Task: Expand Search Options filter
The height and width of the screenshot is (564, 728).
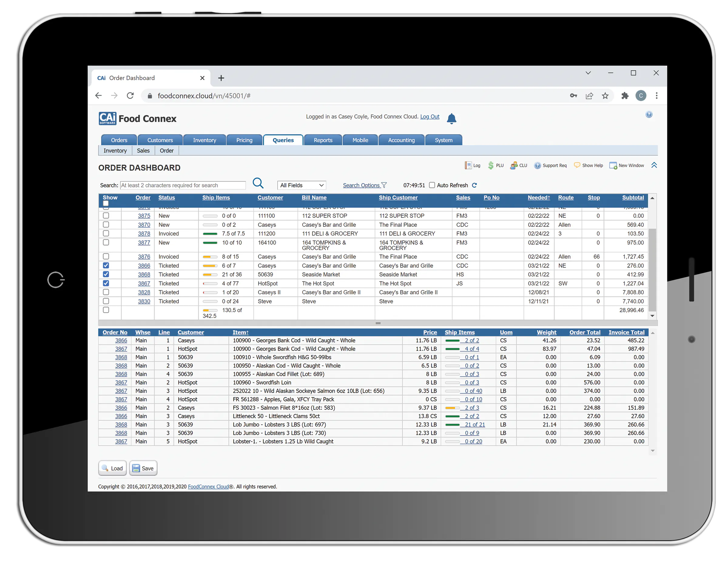Action: (x=365, y=185)
